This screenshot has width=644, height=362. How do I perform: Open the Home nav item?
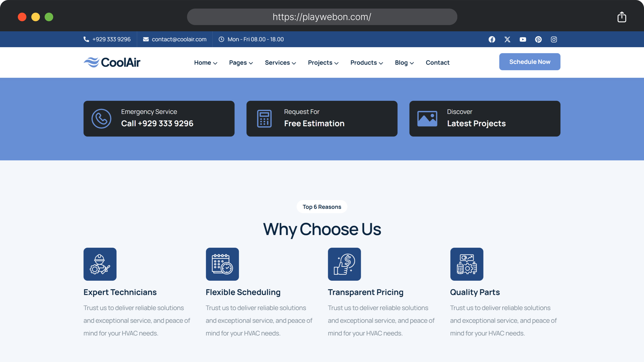pyautogui.click(x=203, y=62)
